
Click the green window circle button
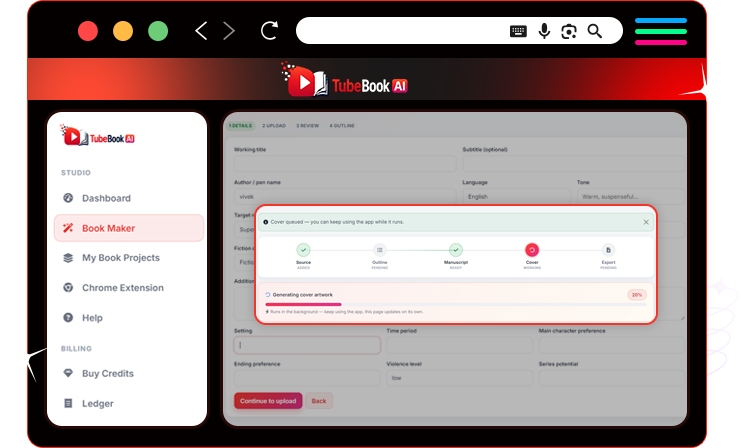click(x=158, y=31)
